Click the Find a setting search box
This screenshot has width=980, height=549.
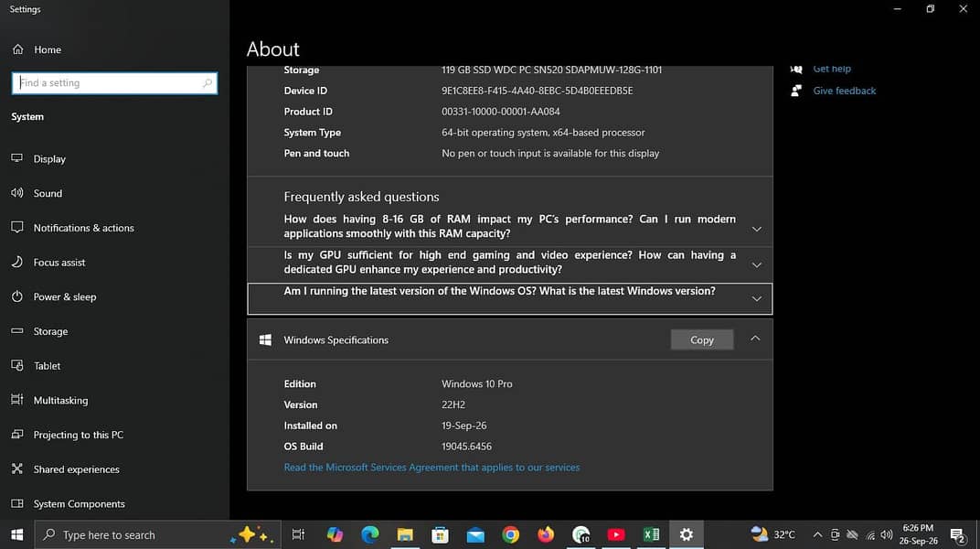coord(114,83)
